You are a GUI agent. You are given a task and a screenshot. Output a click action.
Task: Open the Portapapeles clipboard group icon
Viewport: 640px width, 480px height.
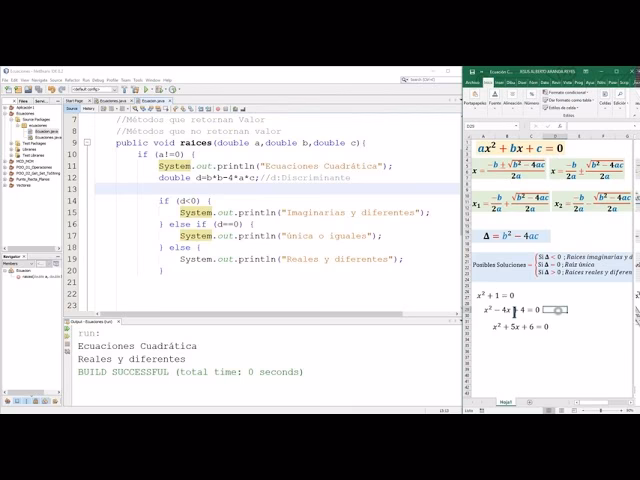tap(474, 97)
